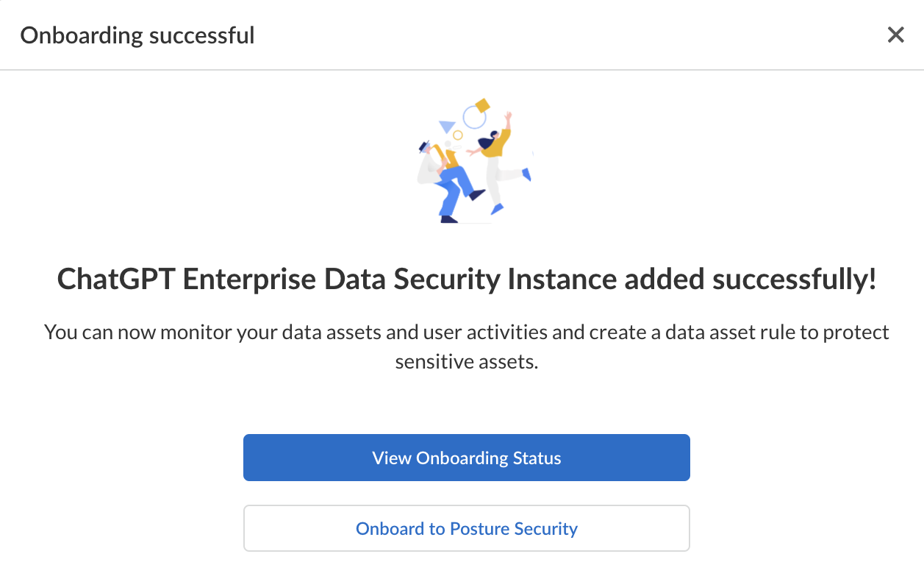Close the Onboarding successful dialog
The width and height of the screenshot is (924, 565).
(x=895, y=35)
